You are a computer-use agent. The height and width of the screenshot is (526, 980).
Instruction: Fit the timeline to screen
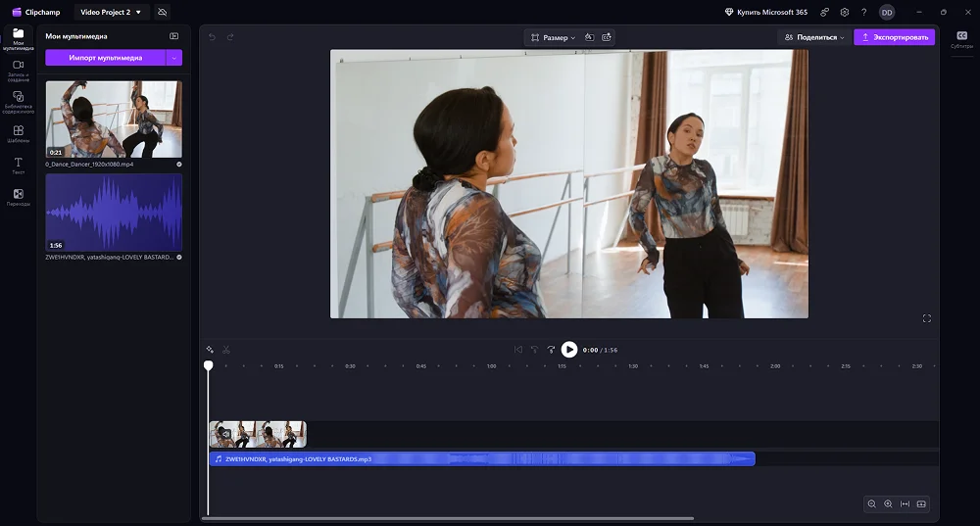(x=905, y=504)
